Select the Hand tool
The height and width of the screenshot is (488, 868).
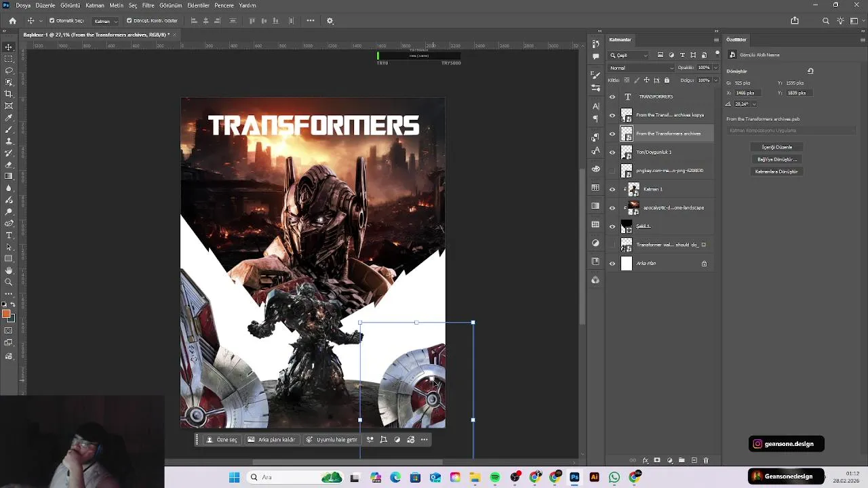(9, 270)
